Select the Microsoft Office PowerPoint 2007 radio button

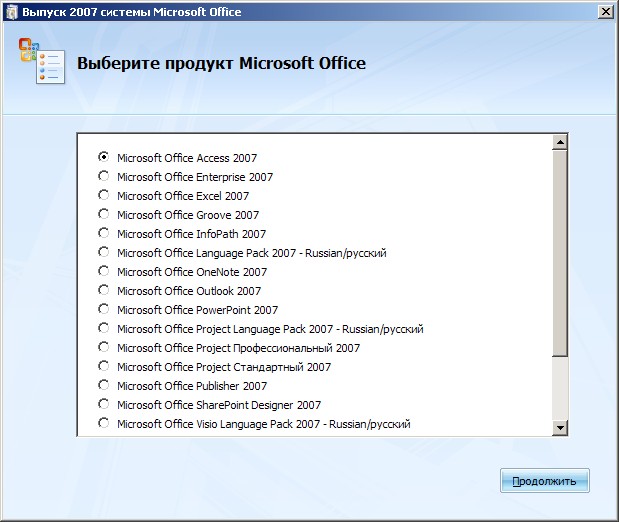(x=103, y=309)
